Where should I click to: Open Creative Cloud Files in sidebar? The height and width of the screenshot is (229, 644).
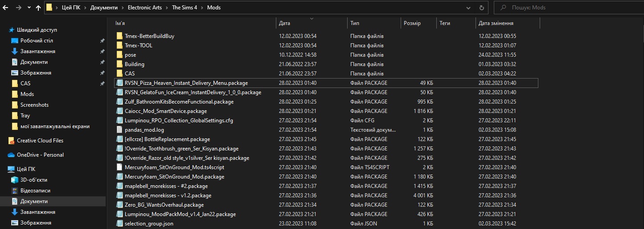coord(40,141)
